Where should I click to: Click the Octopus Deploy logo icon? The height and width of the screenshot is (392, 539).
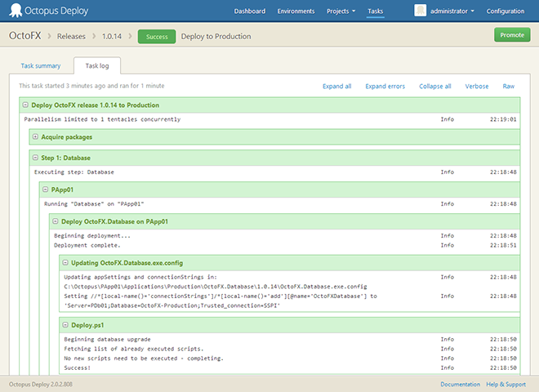(16, 11)
